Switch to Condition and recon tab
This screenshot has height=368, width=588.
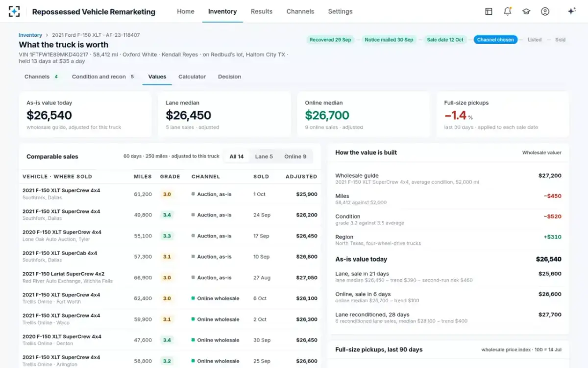[x=103, y=77]
